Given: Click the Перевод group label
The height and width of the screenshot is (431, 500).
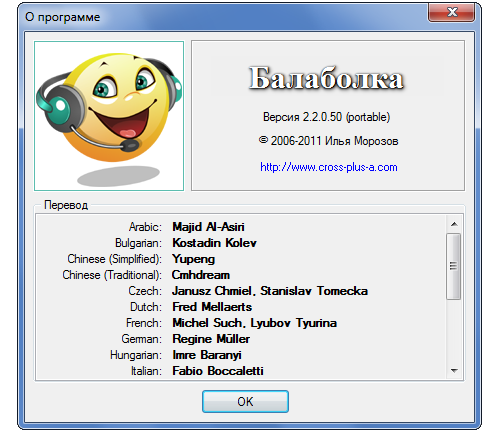Looking at the screenshot, I should 66,205.
